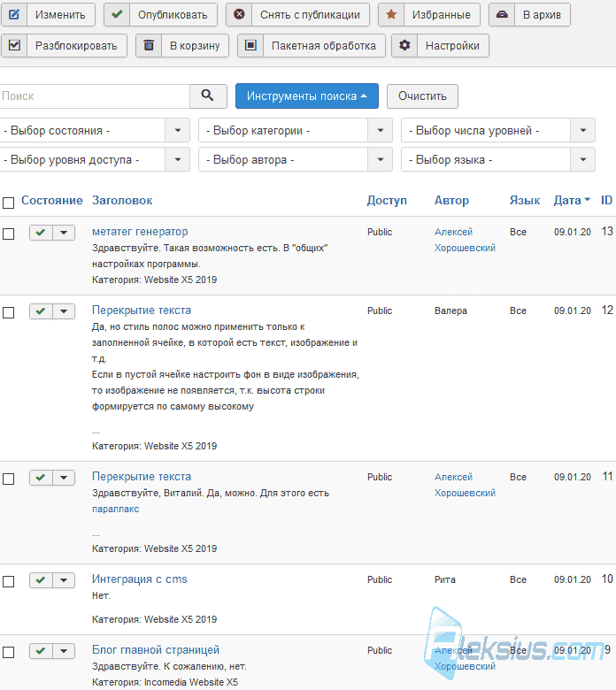Click the trash bin В корзину icon
This screenshot has width=616, height=690.
pyautogui.click(x=149, y=45)
